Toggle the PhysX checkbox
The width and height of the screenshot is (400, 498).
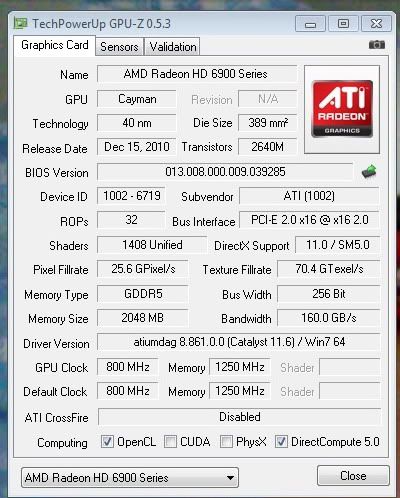point(226,442)
